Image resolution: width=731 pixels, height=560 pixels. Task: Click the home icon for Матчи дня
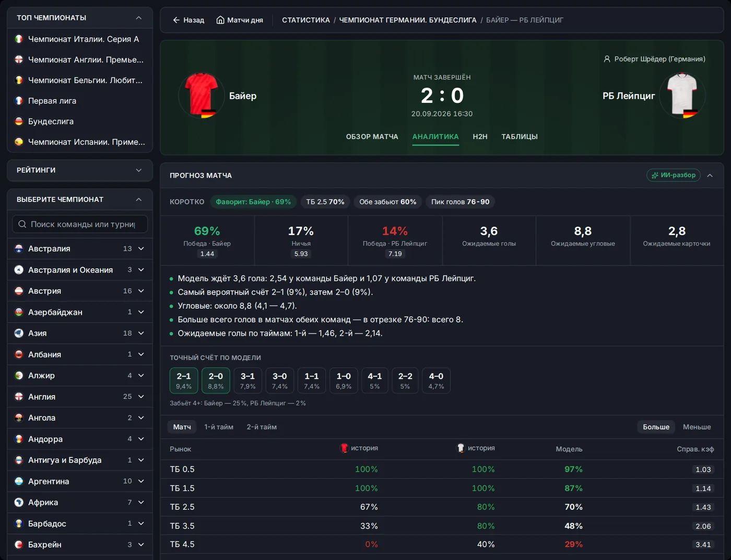(x=220, y=20)
